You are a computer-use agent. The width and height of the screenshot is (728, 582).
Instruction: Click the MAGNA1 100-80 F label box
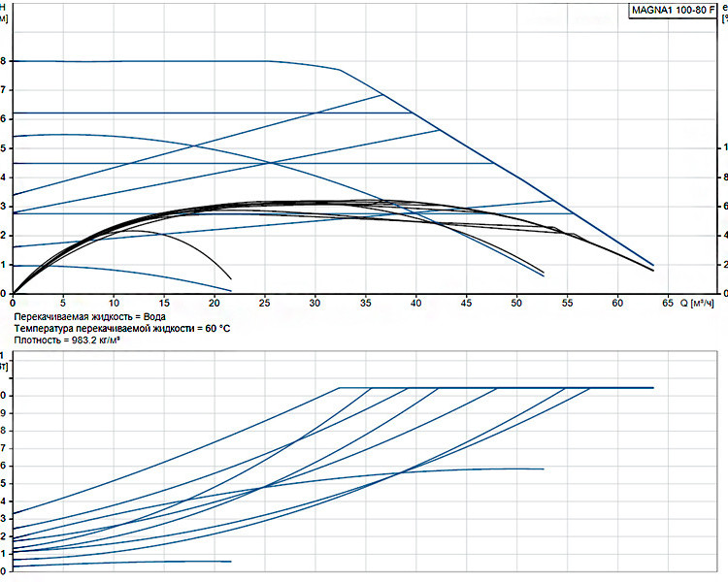coord(673,11)
